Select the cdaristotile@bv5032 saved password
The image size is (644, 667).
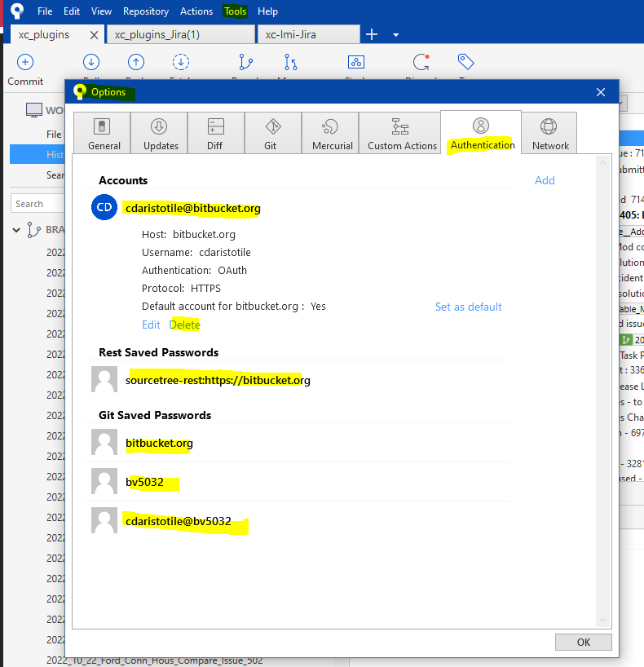[x=179, y=521]
